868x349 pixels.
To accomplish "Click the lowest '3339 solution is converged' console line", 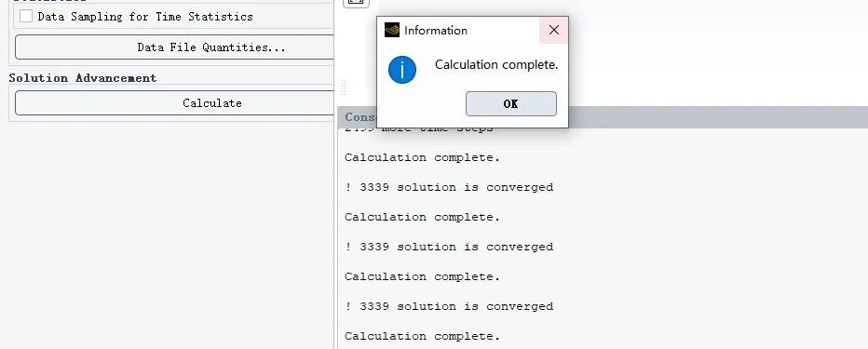I will [x=449, y=306].
